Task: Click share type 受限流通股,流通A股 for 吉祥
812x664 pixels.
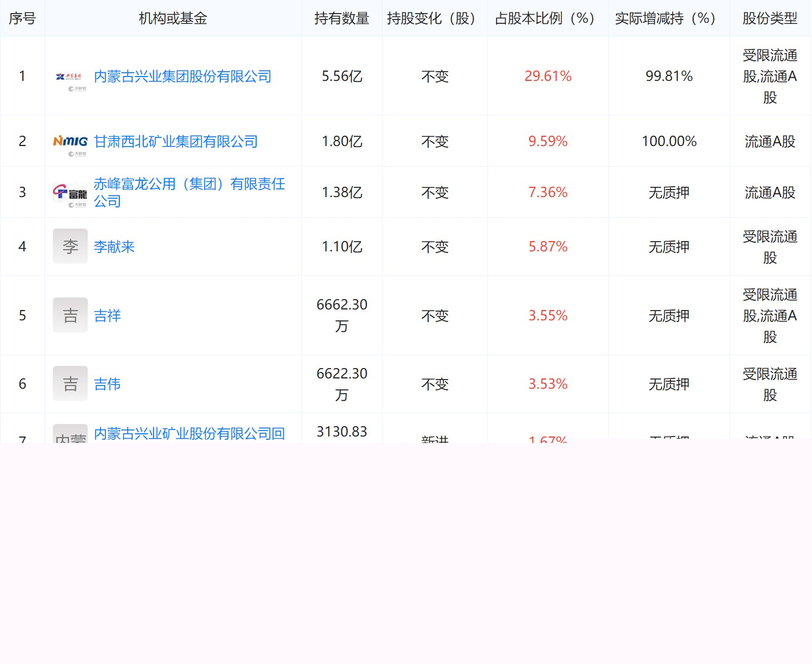Action: tap(770, 316)
